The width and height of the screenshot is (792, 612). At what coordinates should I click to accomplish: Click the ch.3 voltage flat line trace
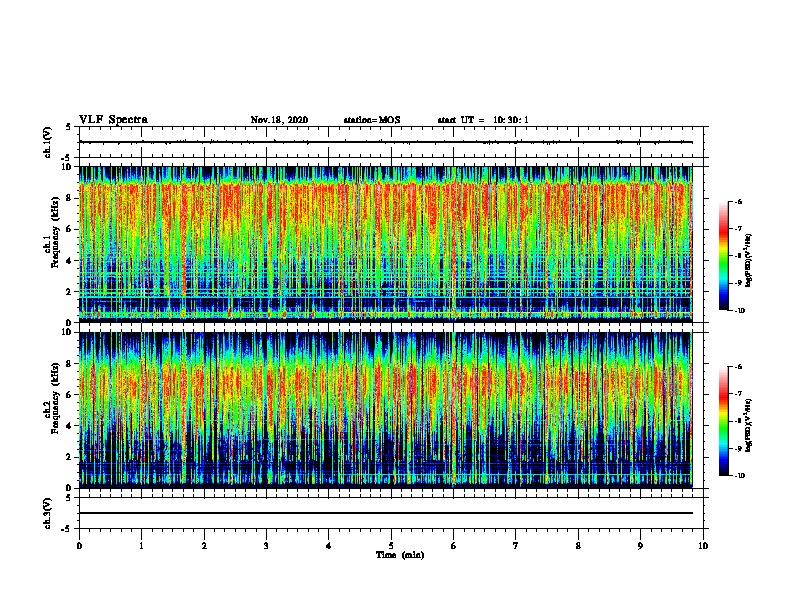[386, 513]
